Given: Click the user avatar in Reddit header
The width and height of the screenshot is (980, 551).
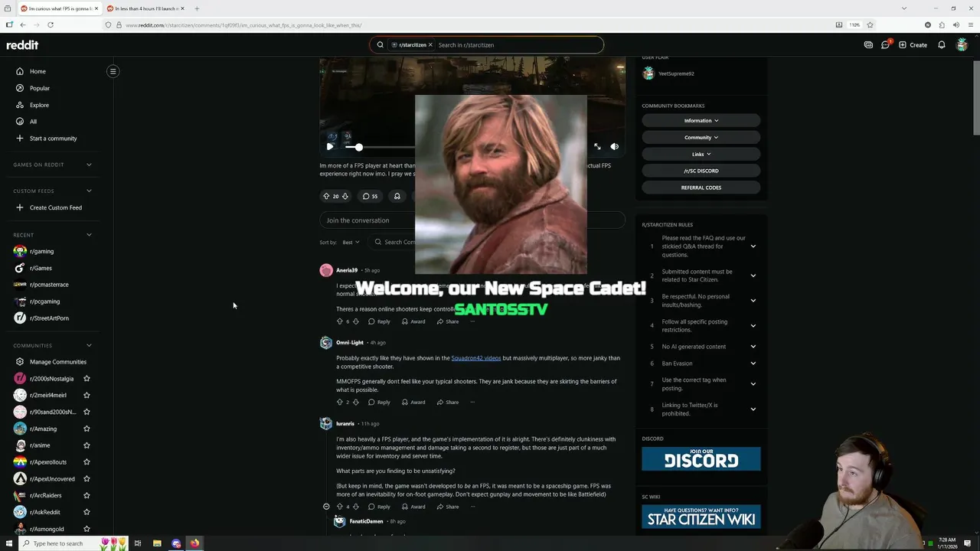Looking at the screenshot, I should tap(962, 45).
